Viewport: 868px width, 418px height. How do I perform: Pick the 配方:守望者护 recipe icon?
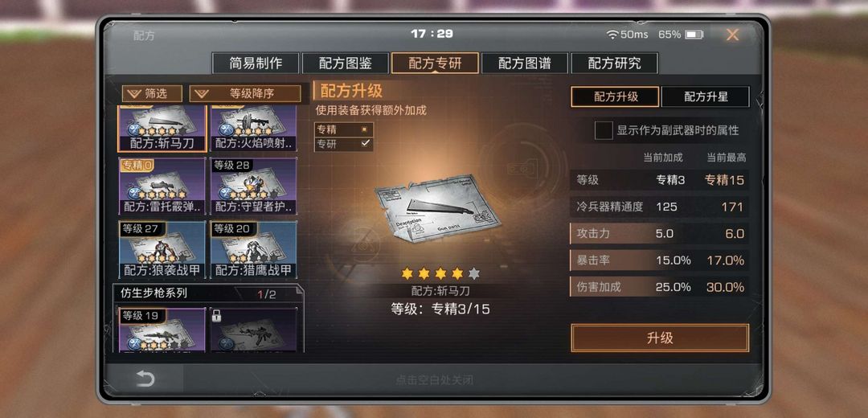tap(253, 186)
